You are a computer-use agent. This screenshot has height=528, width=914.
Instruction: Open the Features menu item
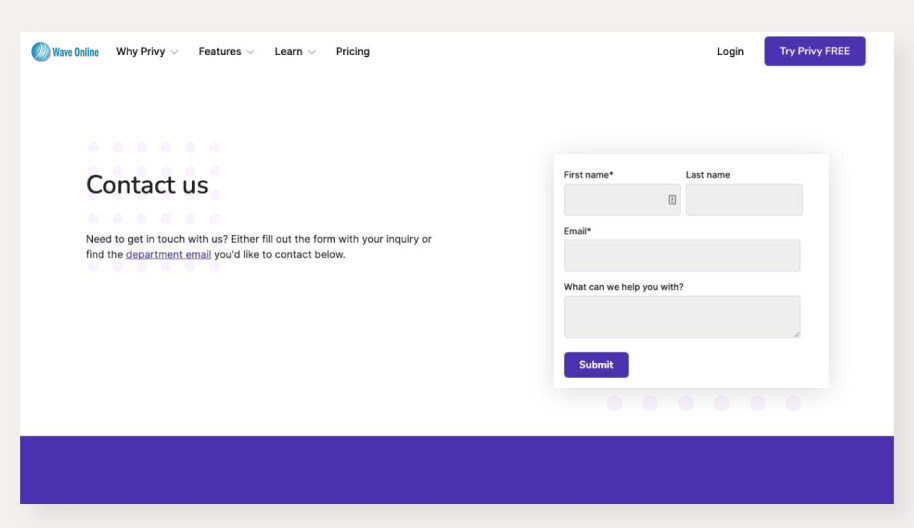tap(220, 52)
